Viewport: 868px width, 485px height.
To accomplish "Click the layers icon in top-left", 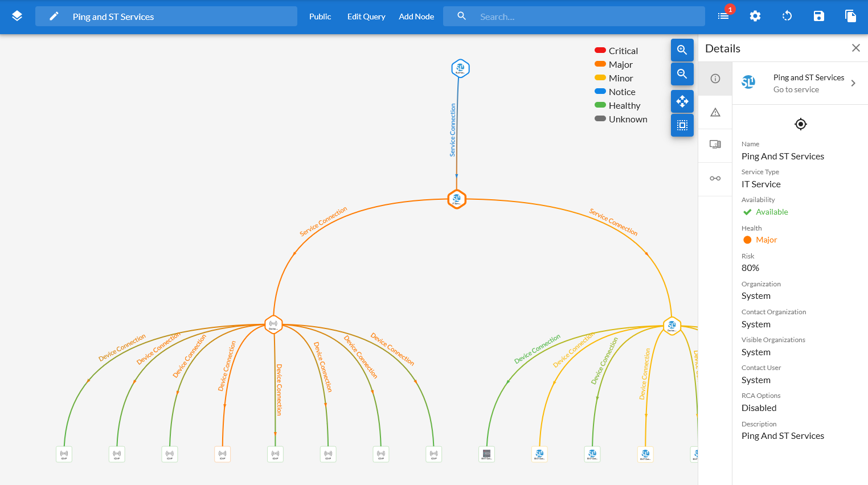I will coord(17,17).
